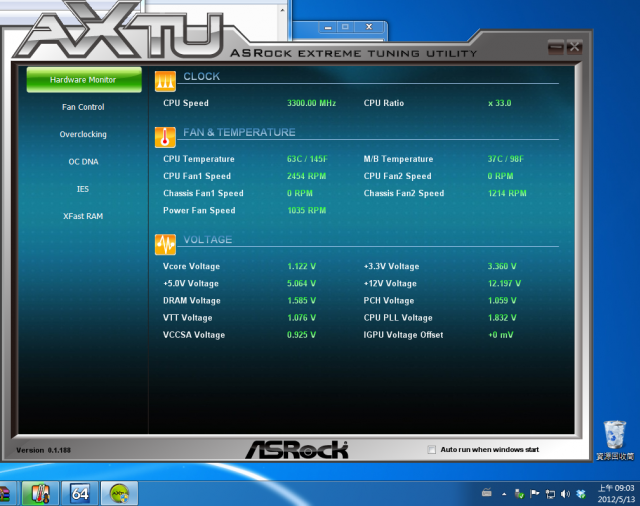Click the Action Center flag icon
Image resolution: width=640 pixels, height=506 pixels.
tap(535, 494)
